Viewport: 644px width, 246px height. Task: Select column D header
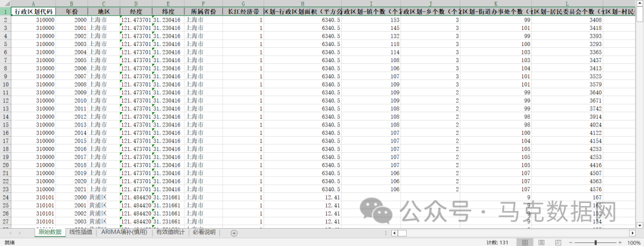[x=136, y=4]
